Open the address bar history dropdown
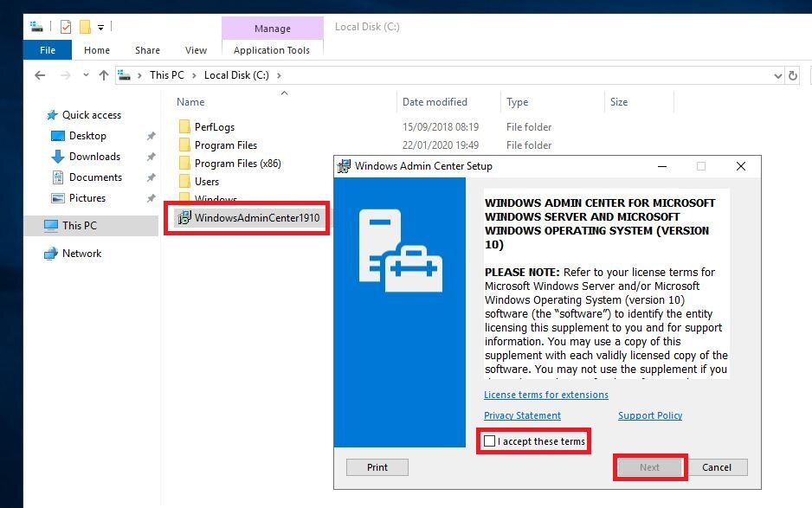This screenshot has height=508, width=812. (777, 76)
